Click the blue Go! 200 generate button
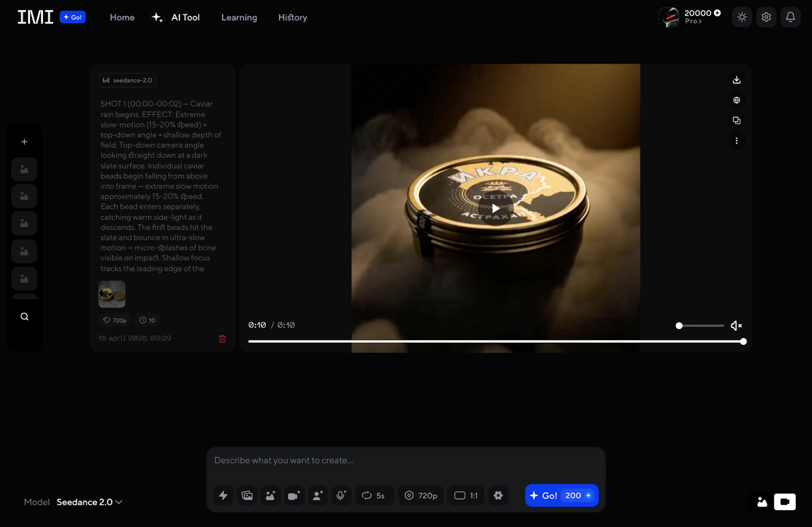 (x=562, y=495)
